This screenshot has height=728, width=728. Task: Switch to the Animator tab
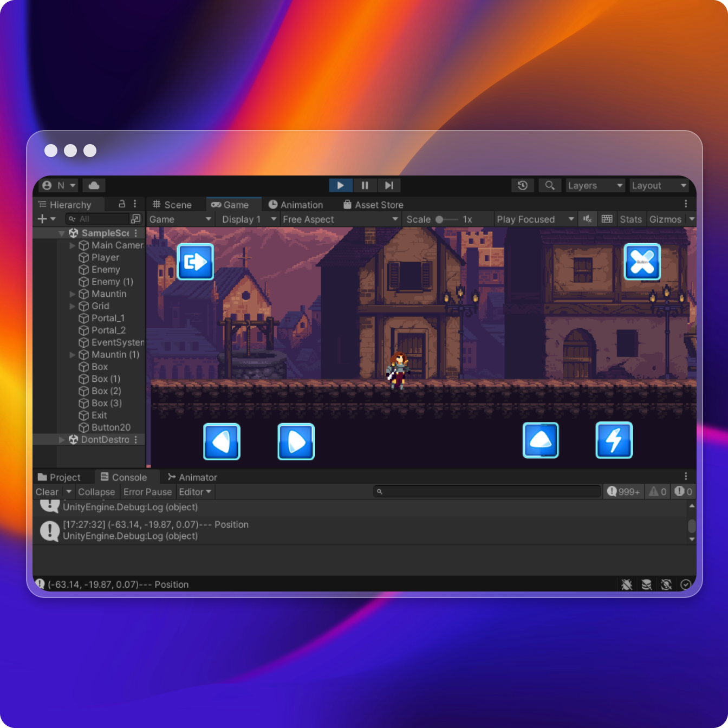(x=192, y=477)
